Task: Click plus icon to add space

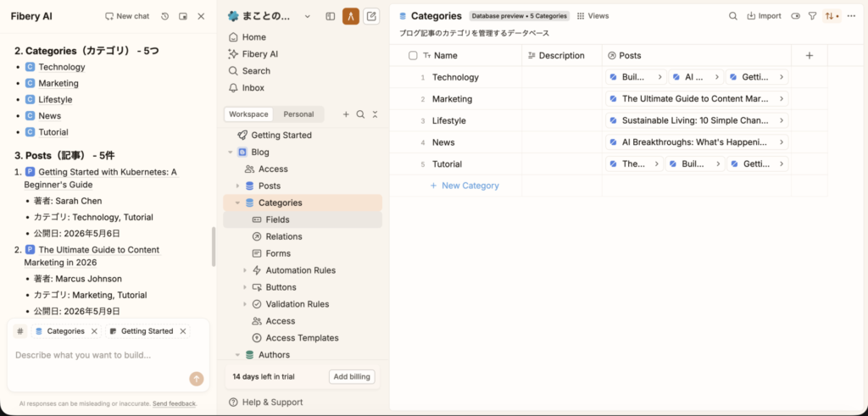Action: [x=346, y=114]
